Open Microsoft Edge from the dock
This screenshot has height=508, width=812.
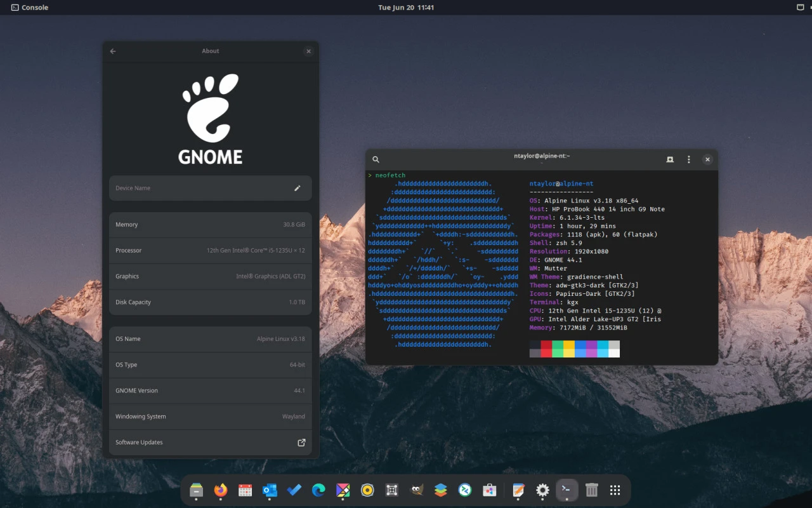[318, 490]
